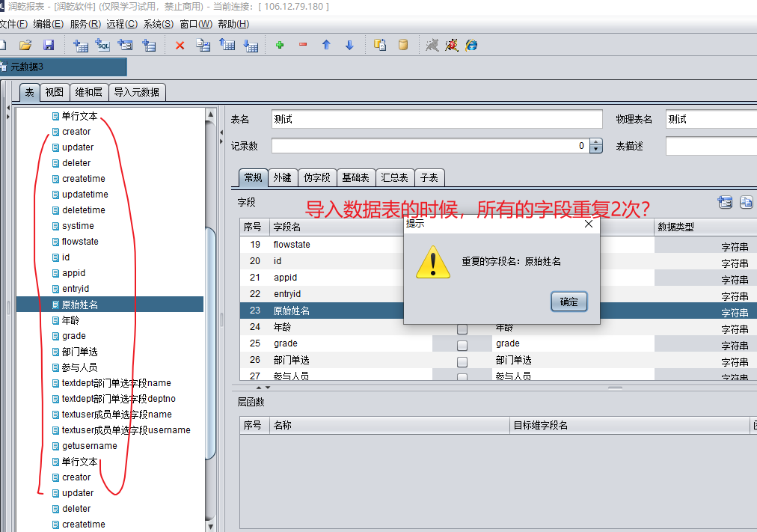Click the Internet Explorer browser icon
Viewport: 757px width, 532px height.
472,46
